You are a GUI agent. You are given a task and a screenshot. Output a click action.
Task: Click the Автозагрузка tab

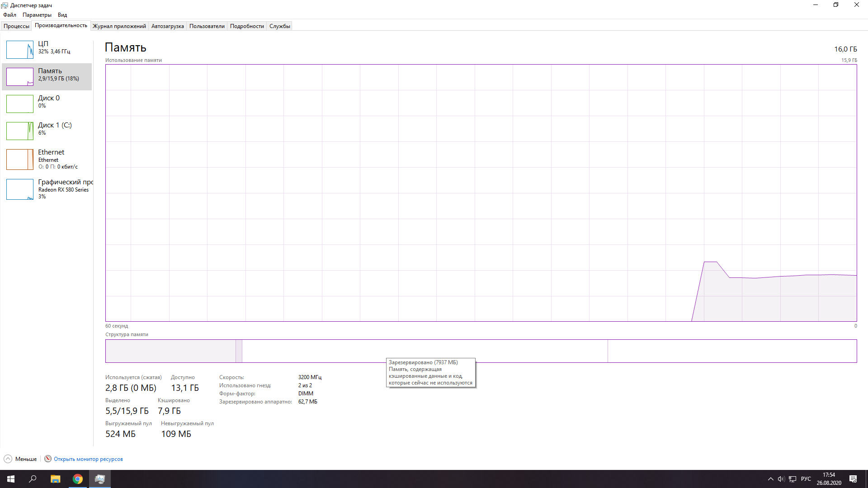click(x=167, y=26)
